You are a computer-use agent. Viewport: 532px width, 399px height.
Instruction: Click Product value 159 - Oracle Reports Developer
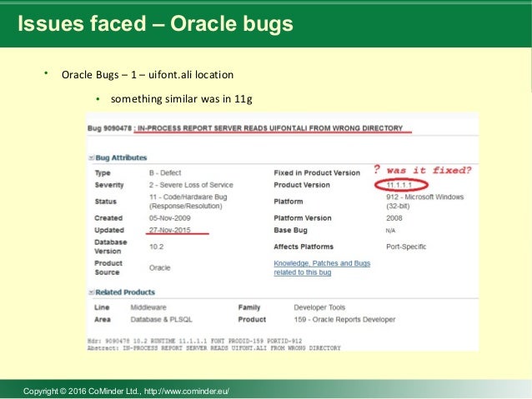click(x=344, y=319)
